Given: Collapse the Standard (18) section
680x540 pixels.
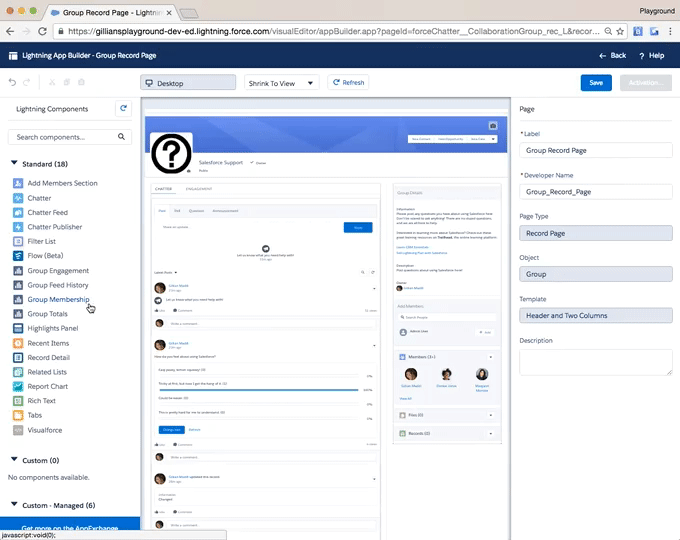Looking at the screenshot, I should tap(14, 163).
